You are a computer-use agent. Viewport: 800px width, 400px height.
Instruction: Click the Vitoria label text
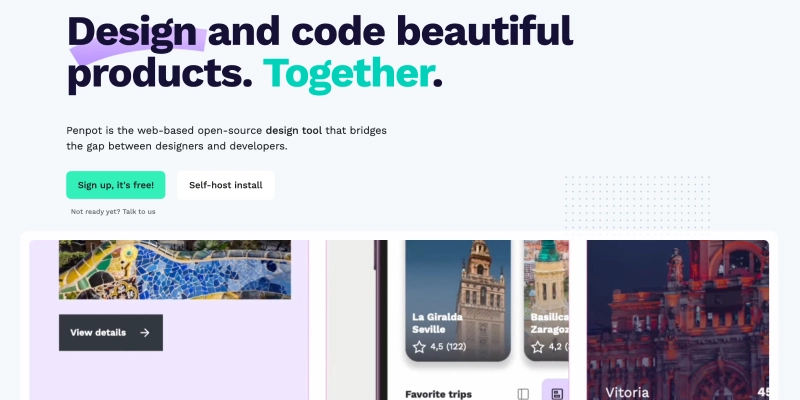[x=627, y=392]
